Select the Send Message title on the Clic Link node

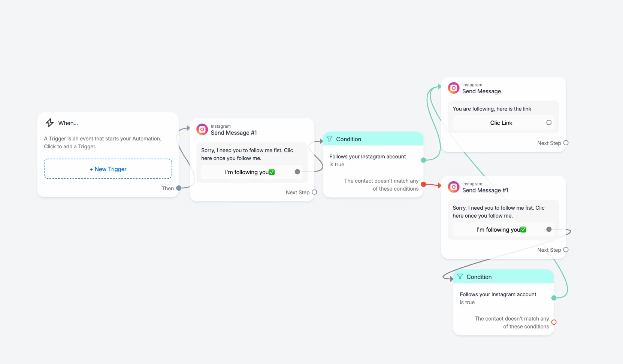[x=481, y=91]
